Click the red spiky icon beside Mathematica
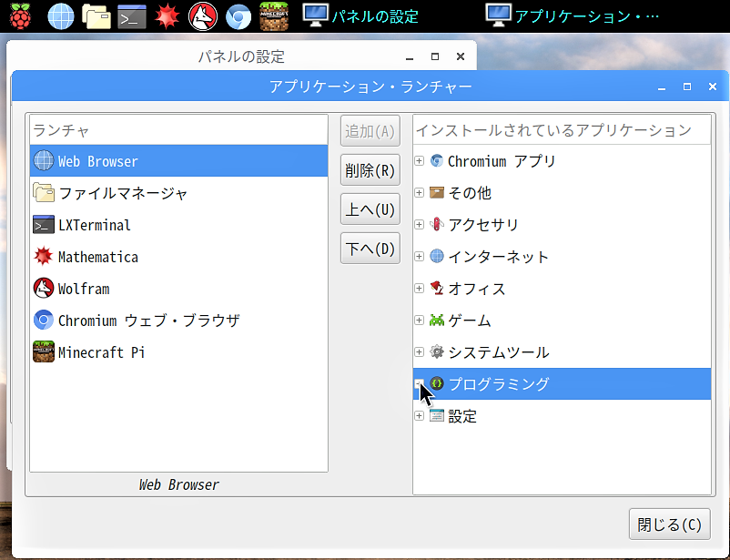Screen dimensions: 730x560 click(x=44, y=256)
